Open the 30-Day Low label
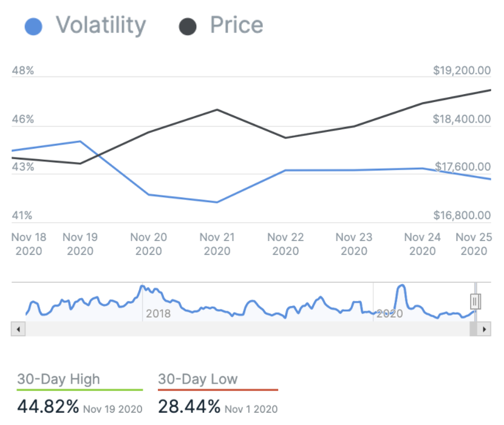The width and height of the screenshot is (504, 425). [x=198, y=379]
